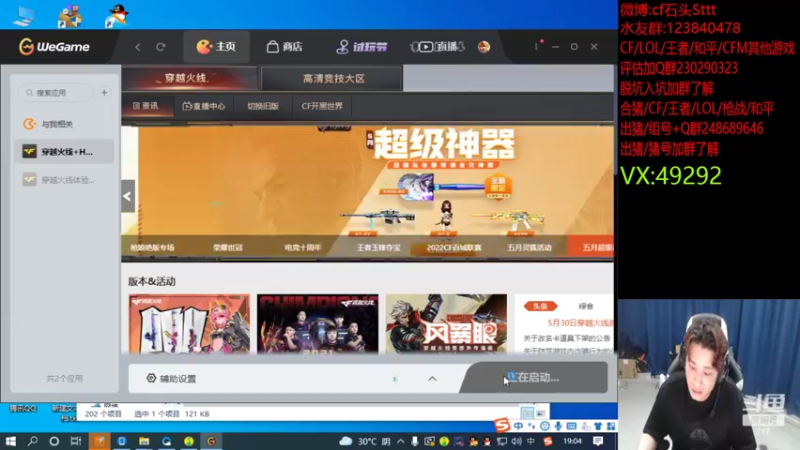
Task: Select the 荣耀世冠 banner item
Action: pos(228,247)
